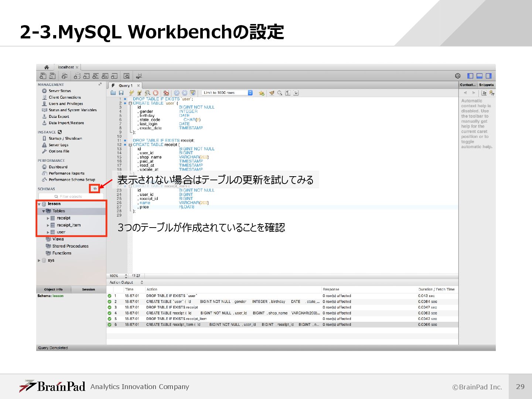This screenshot has width=532, height=399.
Task: Open the Workbench preferences gear icon
Action: pos(458,76)
